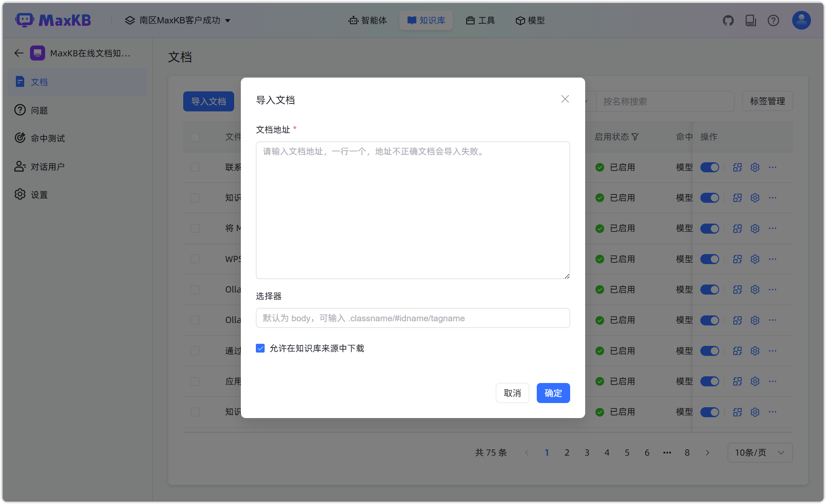Click inside the document URL text area

412,209
